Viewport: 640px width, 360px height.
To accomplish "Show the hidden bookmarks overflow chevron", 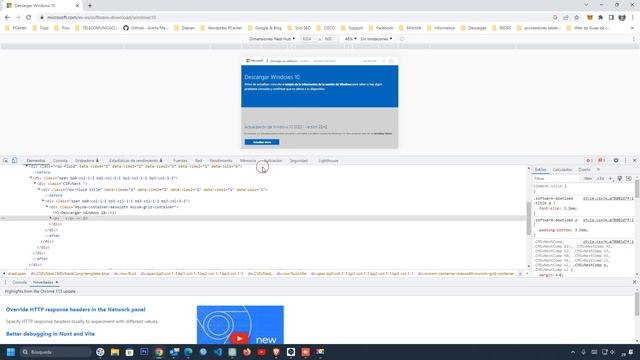I will [632, 28].
